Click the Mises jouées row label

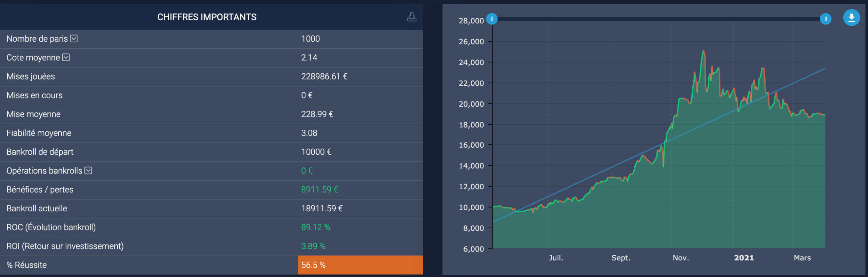(31, 77)
